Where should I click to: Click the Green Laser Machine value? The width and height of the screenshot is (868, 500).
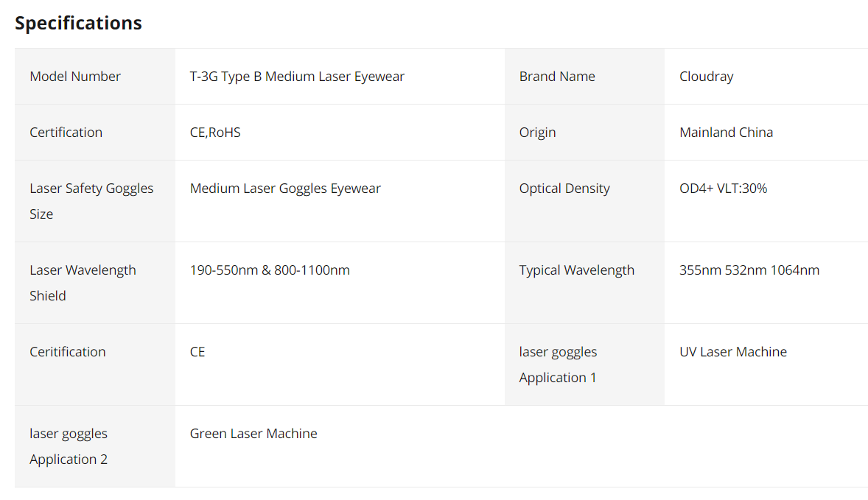click(253, 434)
